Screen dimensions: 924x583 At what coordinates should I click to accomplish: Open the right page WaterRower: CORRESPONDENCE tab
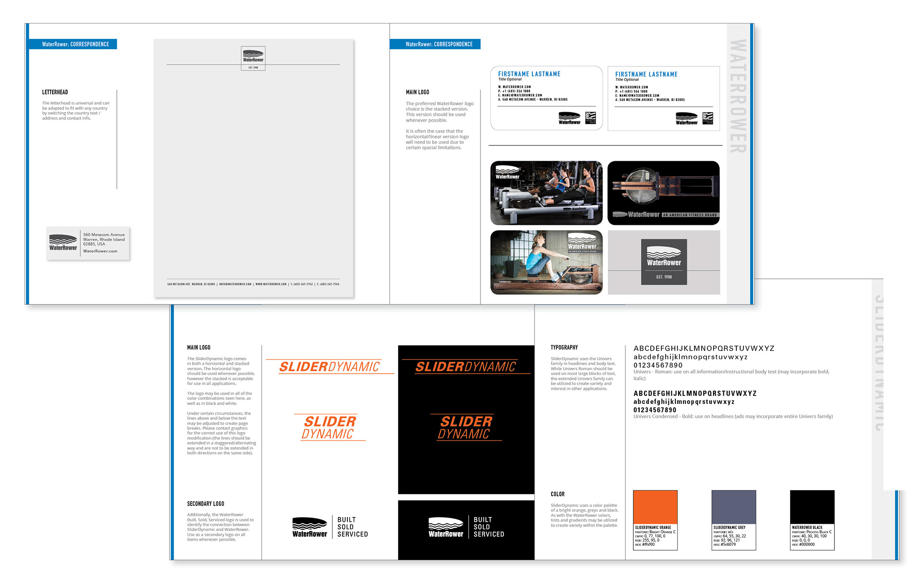pyautogui.click(x=439, y=44)
